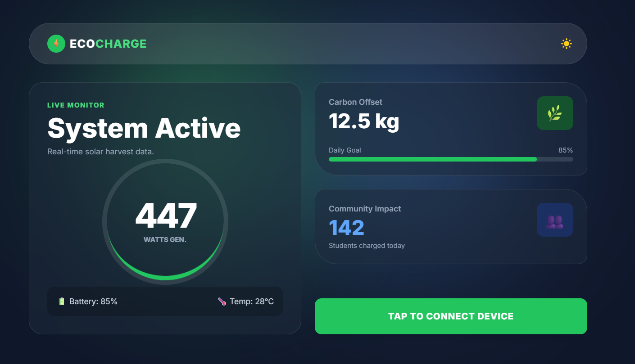Screen dimensions: 635x364
Task: Click the 142 community impact number
Action: coord(346,228)
